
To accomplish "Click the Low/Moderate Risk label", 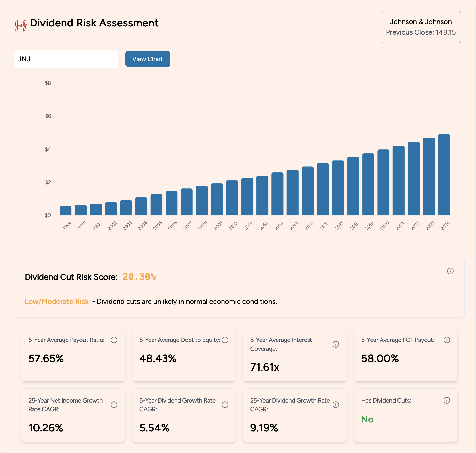I will (x=57, y=301).
